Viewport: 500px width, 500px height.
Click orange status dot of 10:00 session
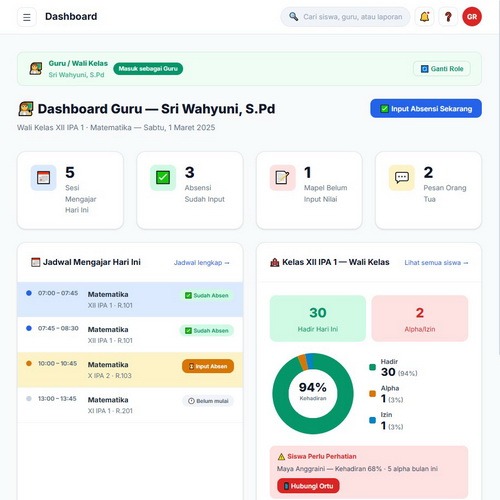pyautogui.click(x=29, y=363)
